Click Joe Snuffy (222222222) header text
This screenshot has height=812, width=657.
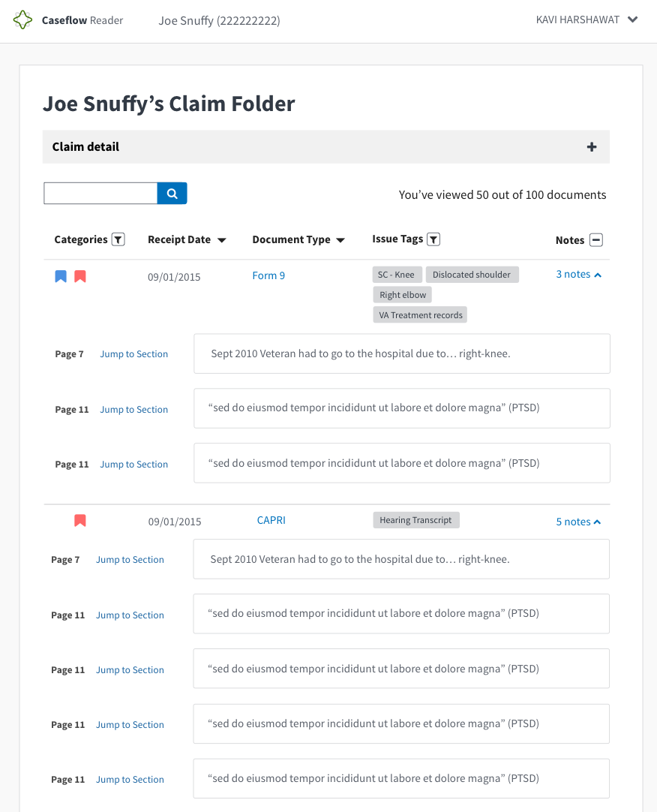coord(219,21)
